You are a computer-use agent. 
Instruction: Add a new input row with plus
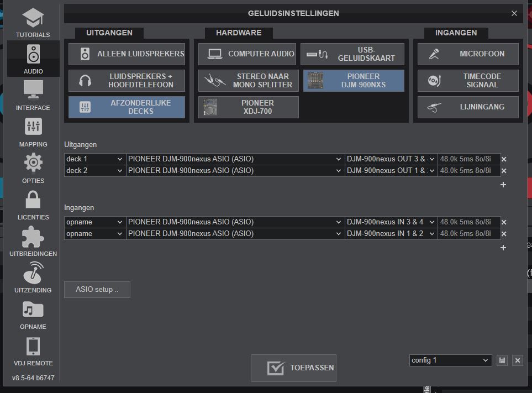pyautogui.click(x=503, y=248)
